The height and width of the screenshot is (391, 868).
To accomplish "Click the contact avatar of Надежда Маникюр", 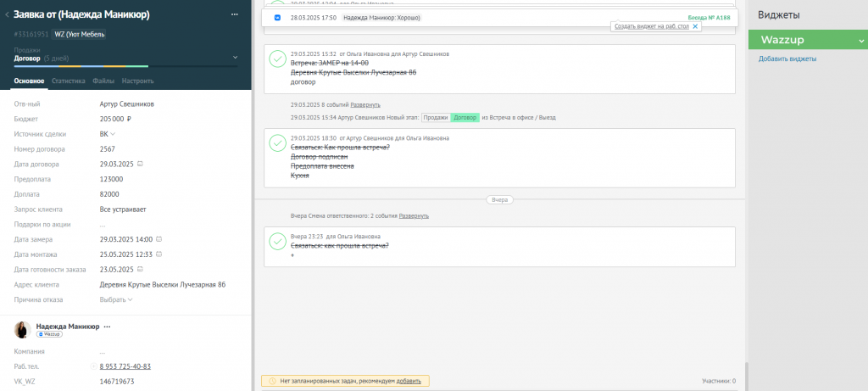I will 22,330.
